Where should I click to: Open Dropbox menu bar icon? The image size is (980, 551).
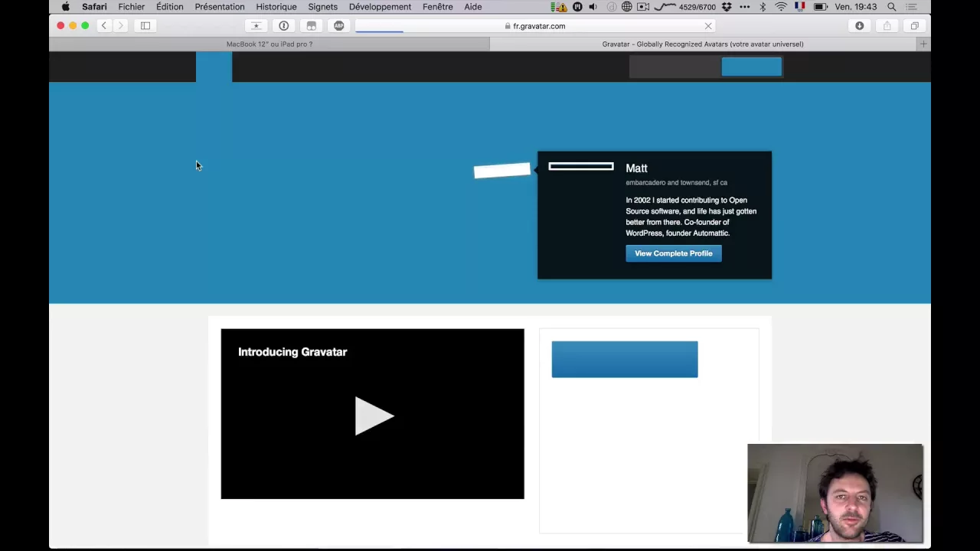coord(726,7)
